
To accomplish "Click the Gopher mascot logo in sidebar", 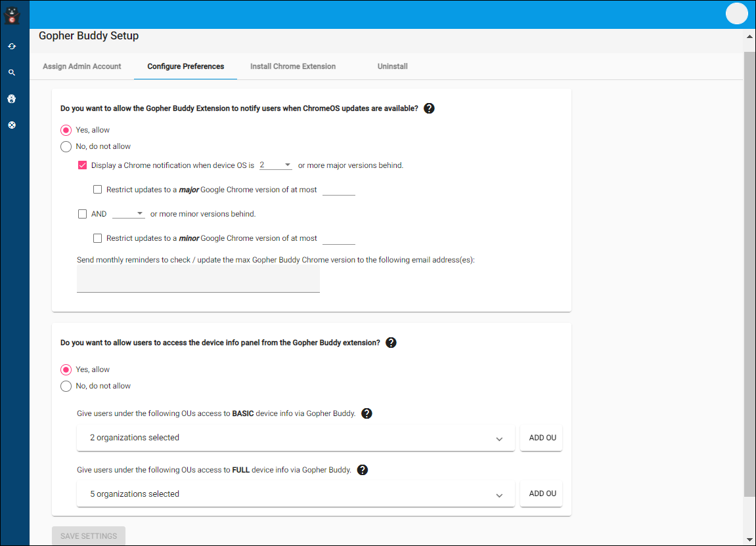I will [x=12, y=15].
